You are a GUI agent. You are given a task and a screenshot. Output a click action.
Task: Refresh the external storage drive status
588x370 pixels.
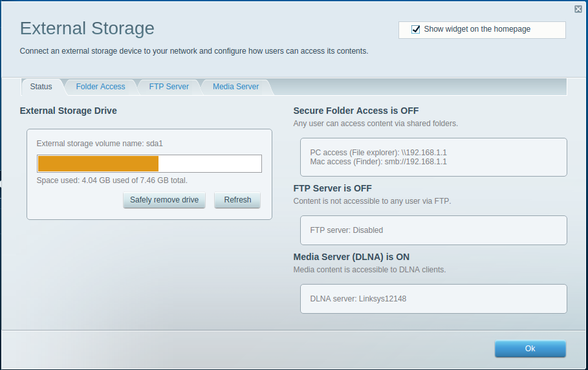[237, 200]
